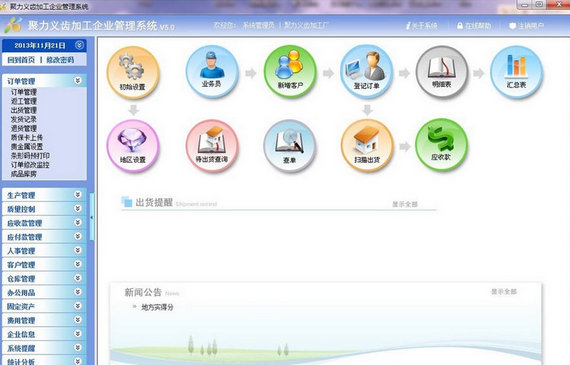Expand the 生产管理 section
The image size is (570, 365).
click(44, 195)
